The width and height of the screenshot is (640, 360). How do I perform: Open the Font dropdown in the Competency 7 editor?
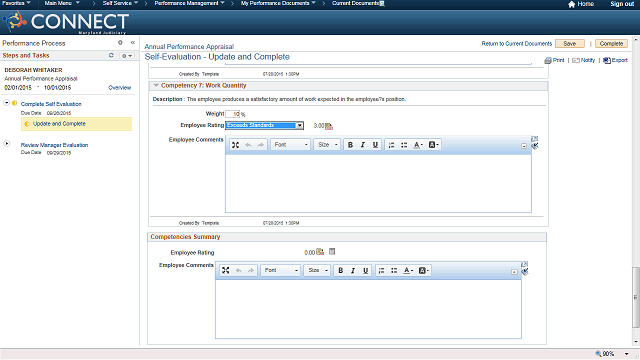tap(291, 145)
